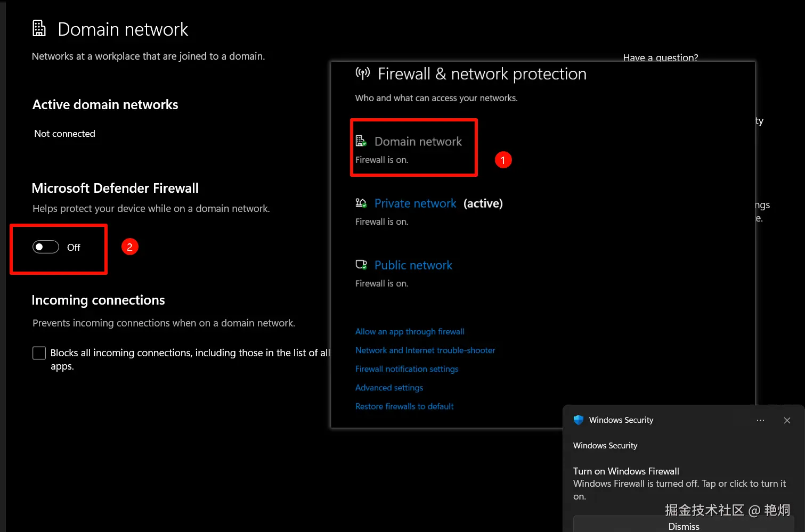Click the Domain network building icon in header
Screen dimensions: 805x532
pos(39,28)
